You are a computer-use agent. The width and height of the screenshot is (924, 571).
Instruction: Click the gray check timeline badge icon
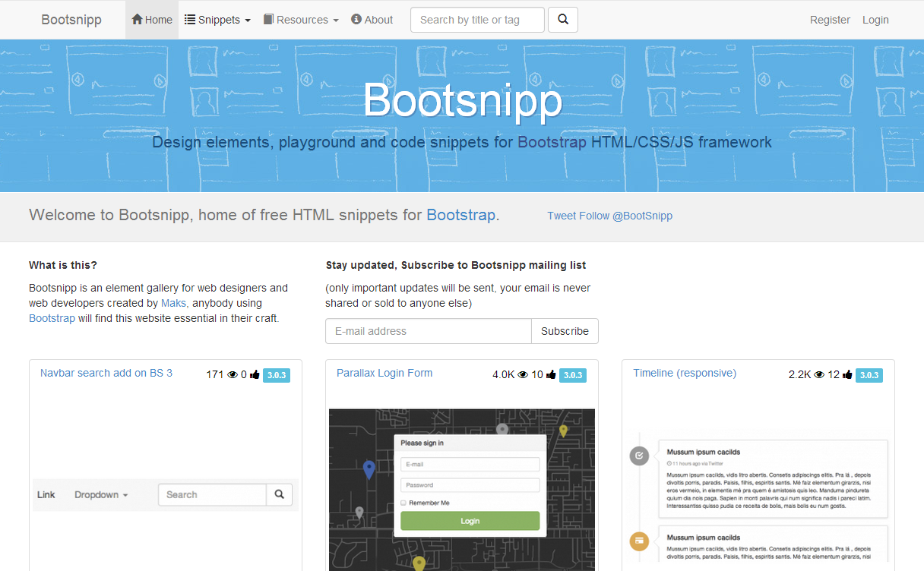point(639,456)
